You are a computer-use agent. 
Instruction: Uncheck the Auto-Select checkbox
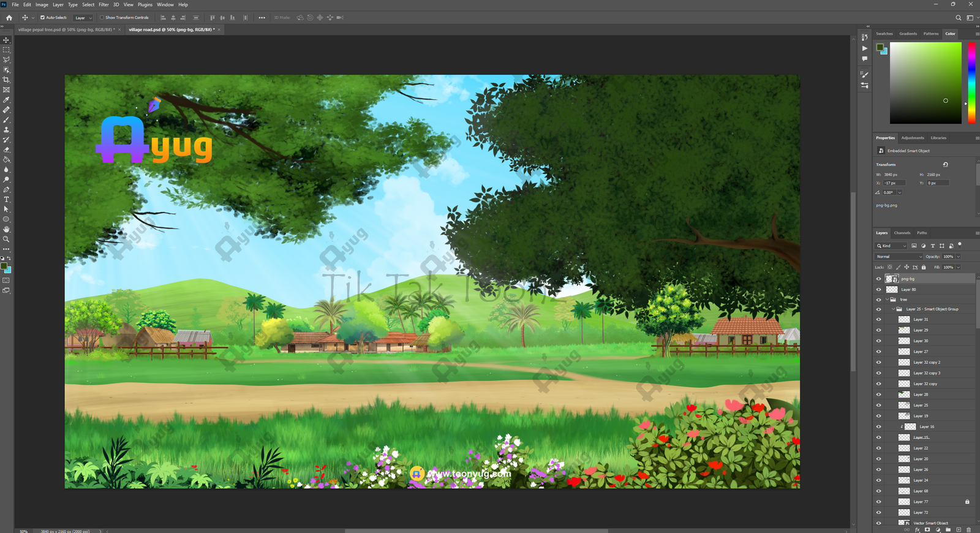click(x=42, y=18)
